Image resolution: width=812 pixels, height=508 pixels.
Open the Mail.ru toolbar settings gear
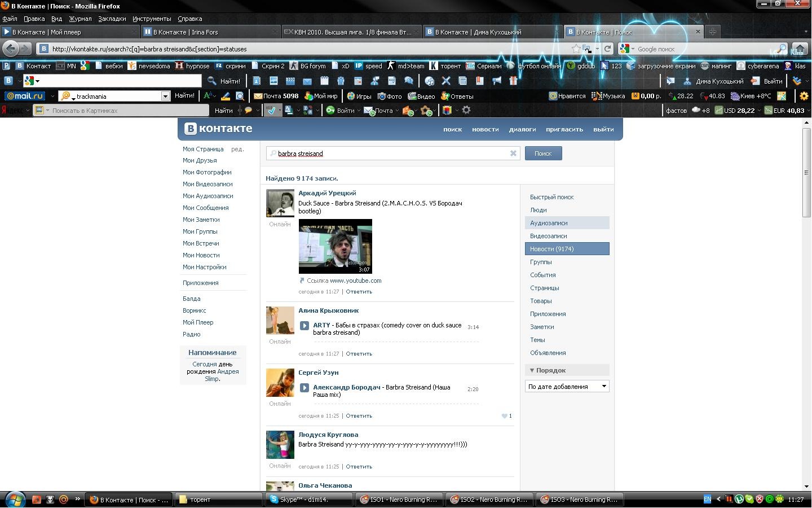tap(804, 96)
